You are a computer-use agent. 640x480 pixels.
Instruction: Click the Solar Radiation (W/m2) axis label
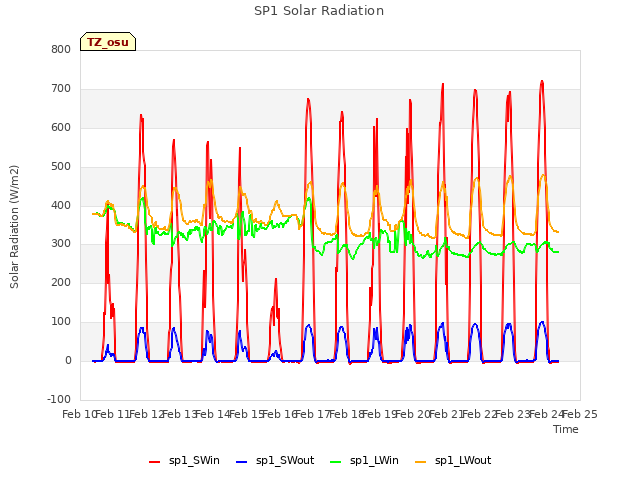(x=14, y=227)
